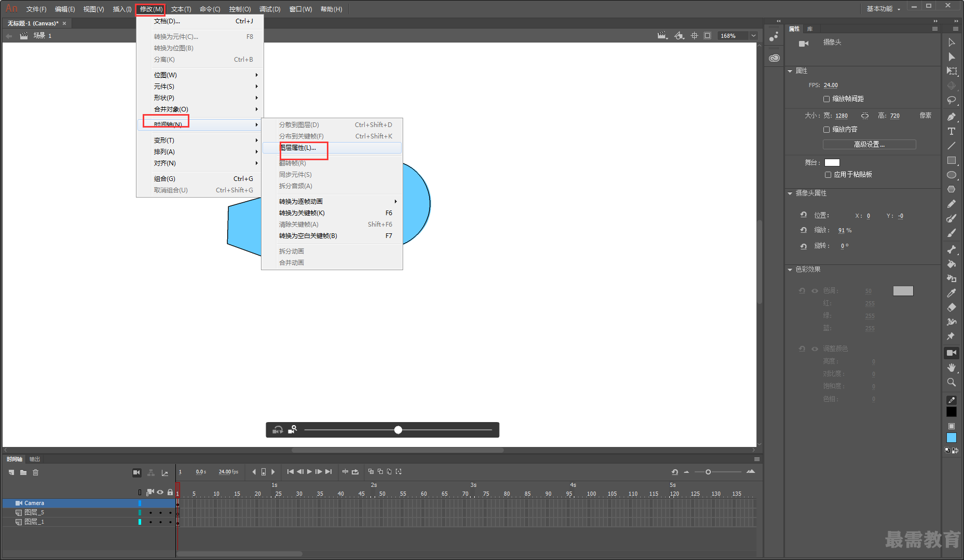Screen dimensions: 964x560
Task: Toggle the camera icon in timeline header
Action: click(x=136, y=472)
